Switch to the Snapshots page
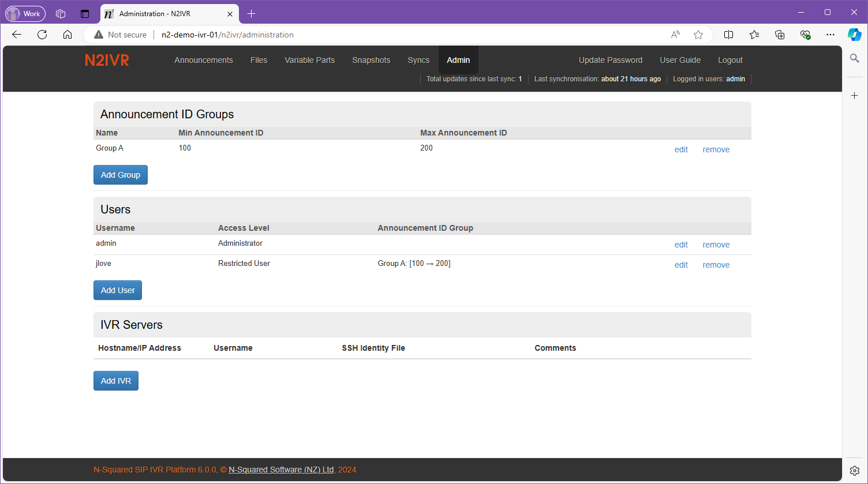868x484 pixels. (x=371, y=60)
